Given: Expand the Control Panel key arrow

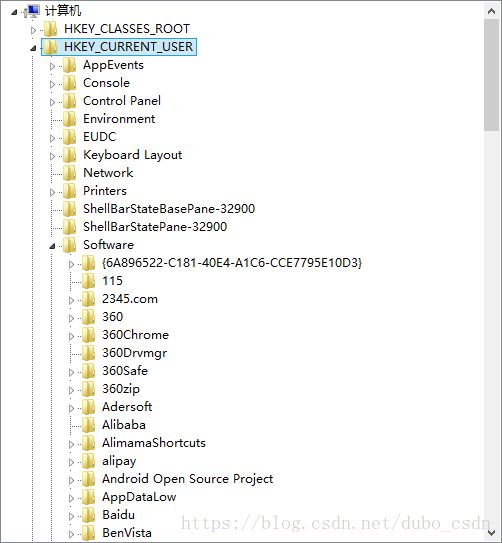Looking at the screenshot, I should tap(52, 102).
